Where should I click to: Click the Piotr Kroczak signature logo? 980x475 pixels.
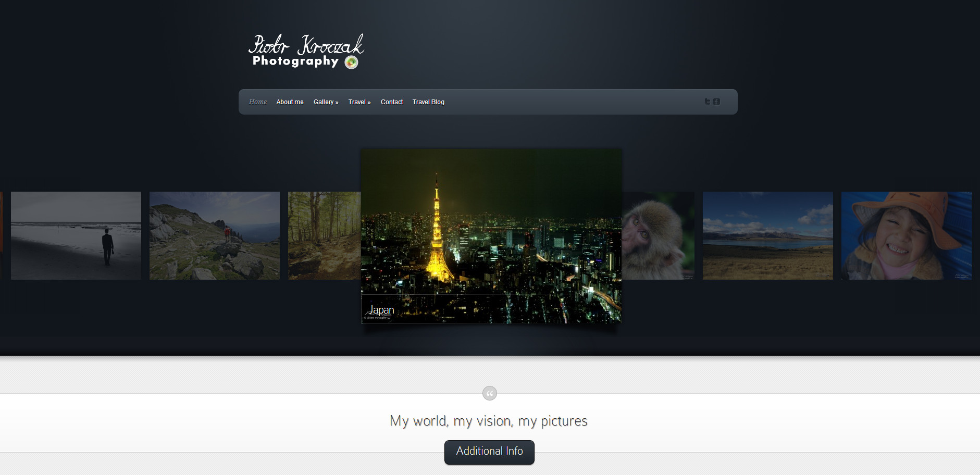click(x=306, y=45)
